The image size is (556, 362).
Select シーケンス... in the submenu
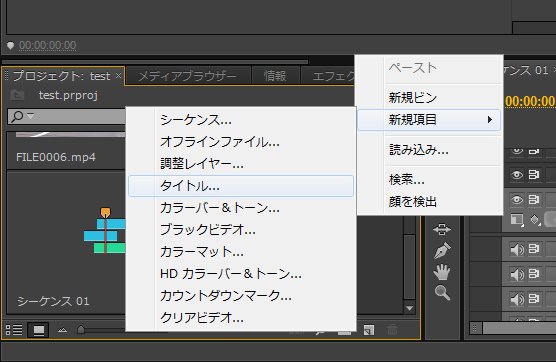pyautogui.click(x=241, y=120)
